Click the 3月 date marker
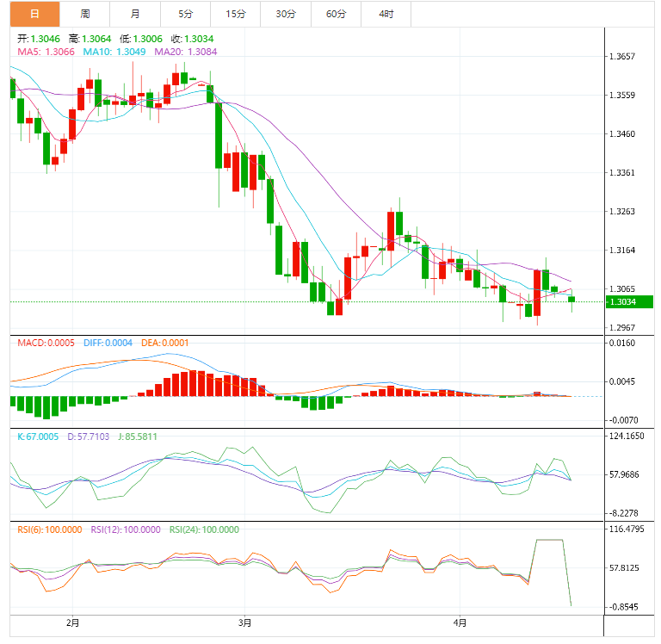661x644 pixels. pos(244,623)
